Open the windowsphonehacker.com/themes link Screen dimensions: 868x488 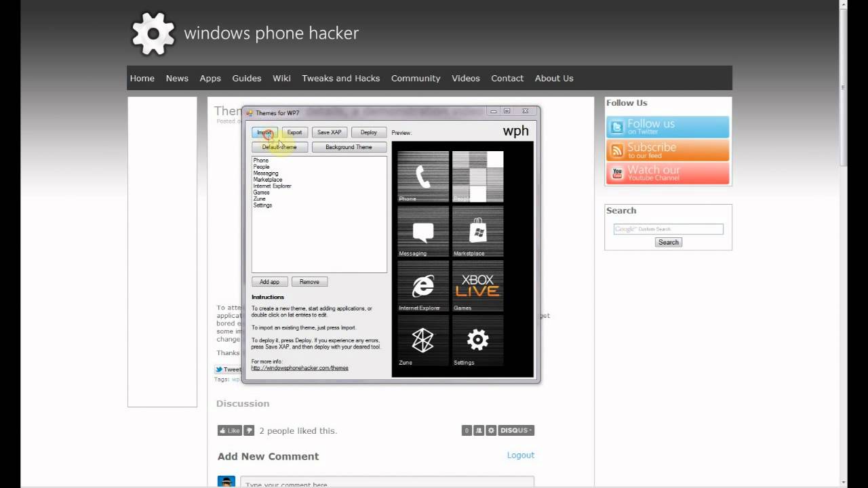point(300,368)
